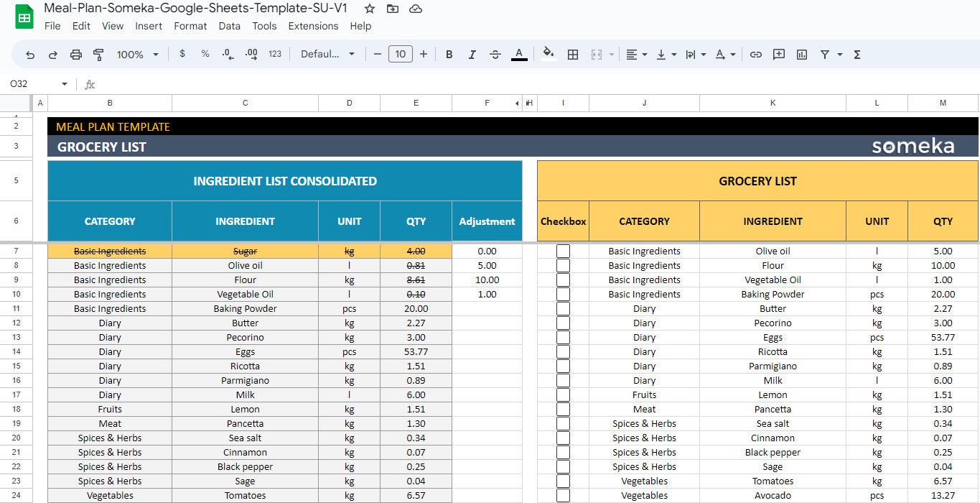This screenshot has height=503, width=980.
Task: Click the document title text
Action: (x=195, y=9)
